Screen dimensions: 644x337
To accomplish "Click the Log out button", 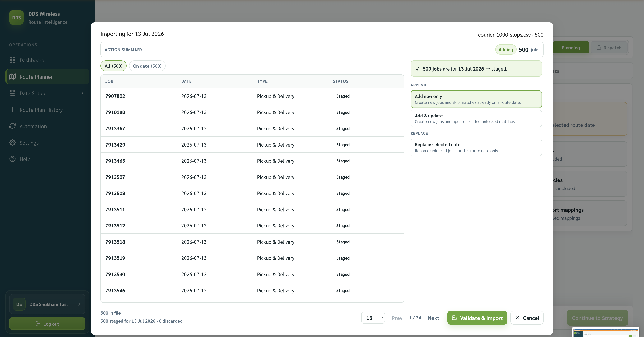I will point(47,324).
